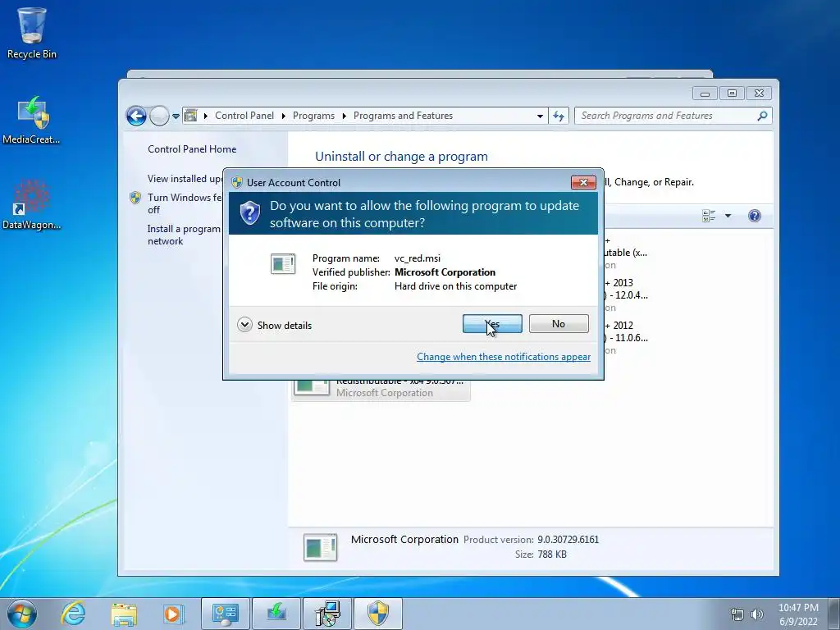This screenshot has width=840, height=630.
Task: Open Internet Explorer from the taskbar
Action: pyautogui.click(x=73, y=614)
